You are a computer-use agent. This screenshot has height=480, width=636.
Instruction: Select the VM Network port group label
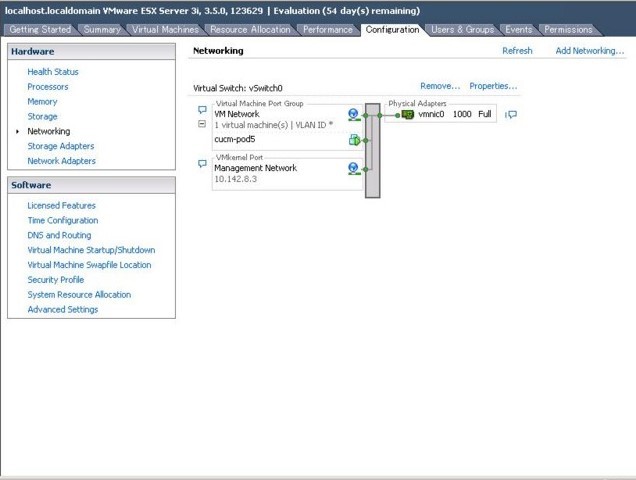pos(237,114)
